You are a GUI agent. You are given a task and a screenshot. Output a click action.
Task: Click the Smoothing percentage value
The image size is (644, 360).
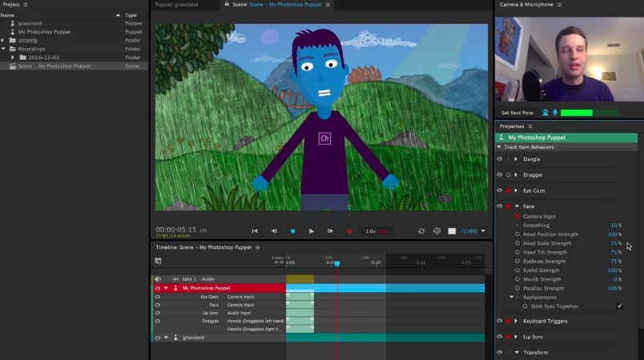tap(616, 225)
